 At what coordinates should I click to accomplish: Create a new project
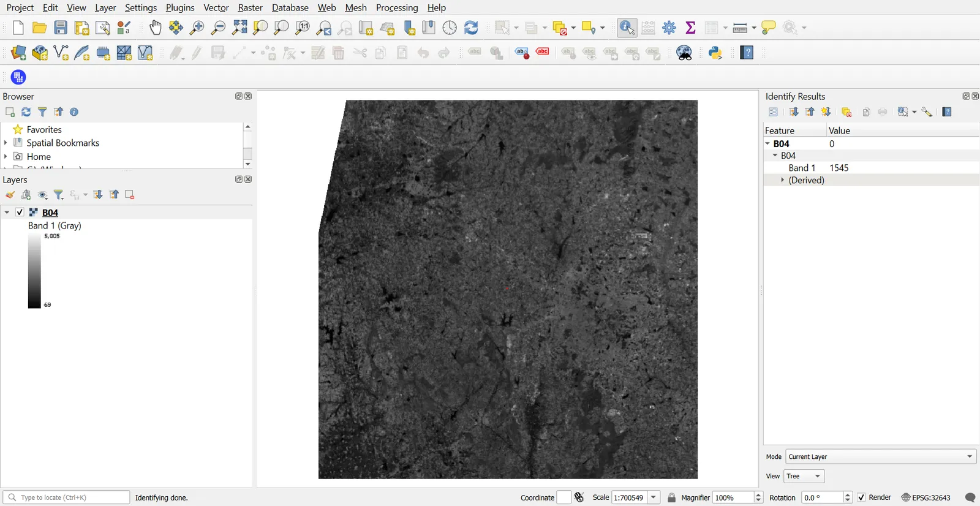tap(18, 28)
